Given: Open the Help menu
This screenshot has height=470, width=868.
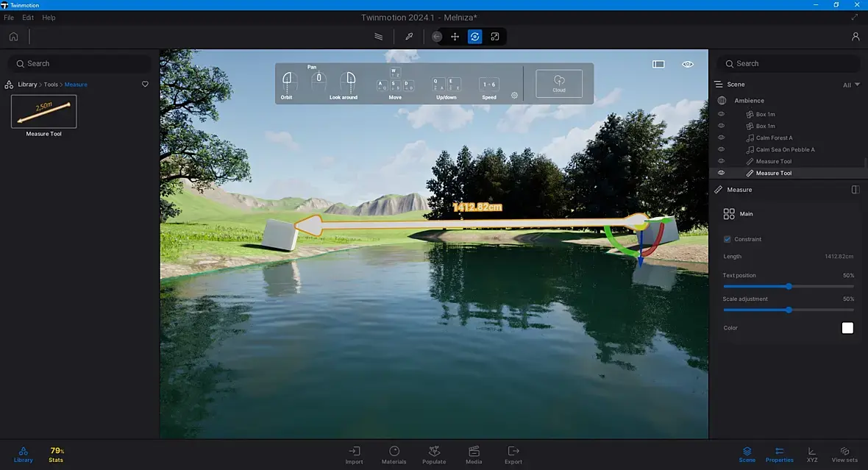Looking at the screenshot, I should [49, 18].
